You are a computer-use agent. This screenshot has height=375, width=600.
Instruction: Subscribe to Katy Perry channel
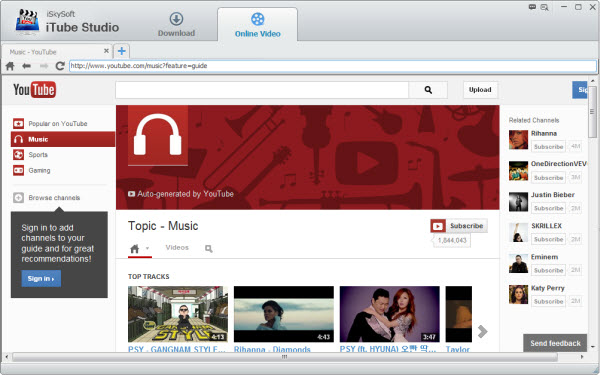click(x=548, y=301)
